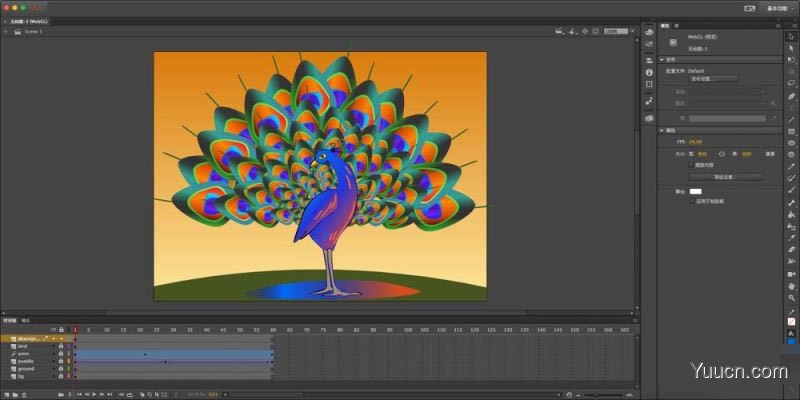Select the Oval tool
This screenshot has width=800, height=400.
point(791,143)
